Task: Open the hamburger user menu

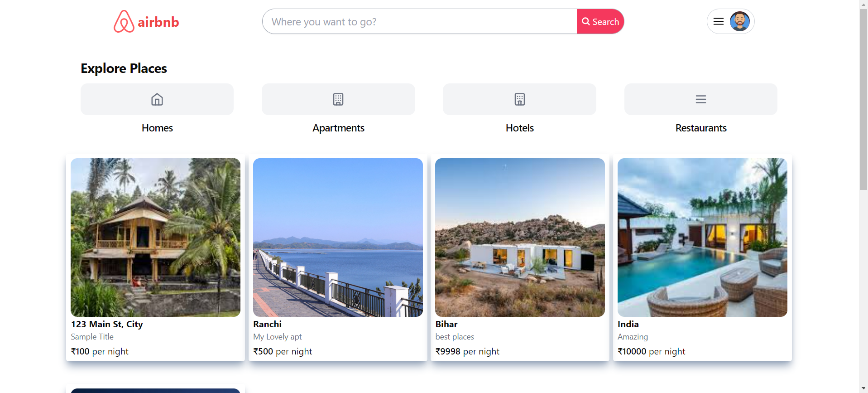Action: point(718,21)
